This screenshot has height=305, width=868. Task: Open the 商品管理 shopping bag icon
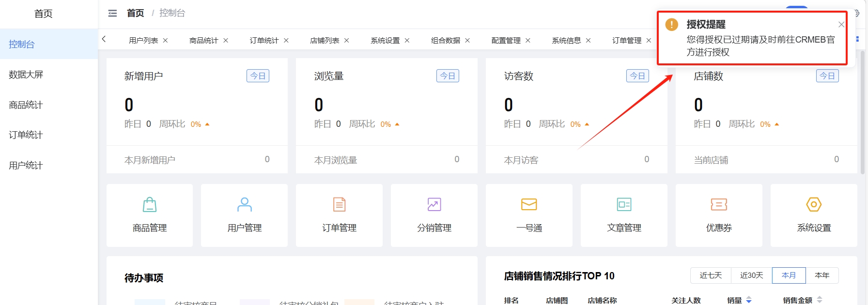point(150,205)
